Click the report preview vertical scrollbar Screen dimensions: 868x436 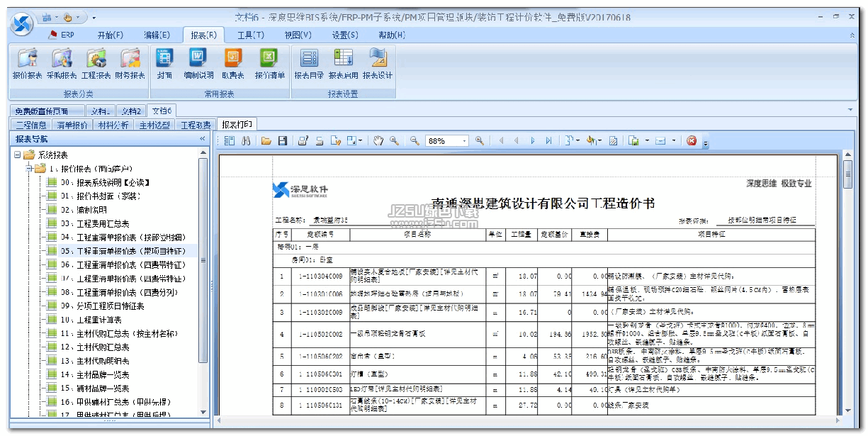point(847,282)
